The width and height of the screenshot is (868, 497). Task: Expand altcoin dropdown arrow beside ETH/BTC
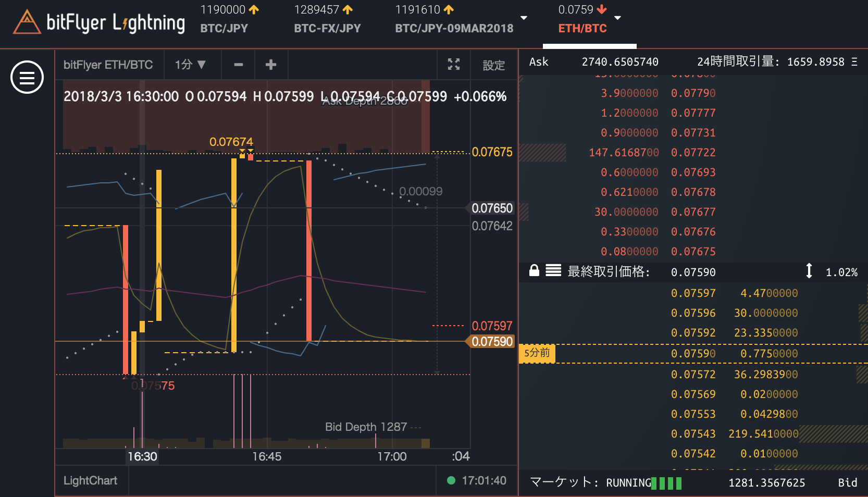coord(618,18)
